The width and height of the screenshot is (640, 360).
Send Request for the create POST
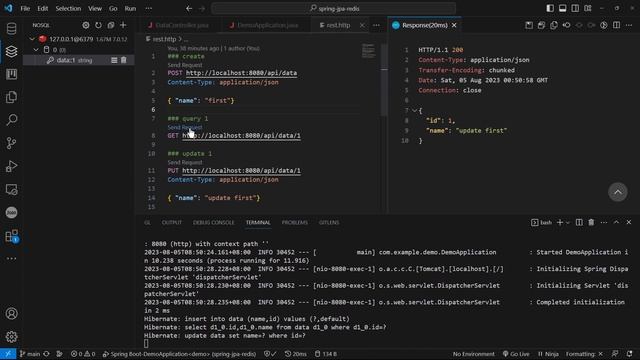185,65
